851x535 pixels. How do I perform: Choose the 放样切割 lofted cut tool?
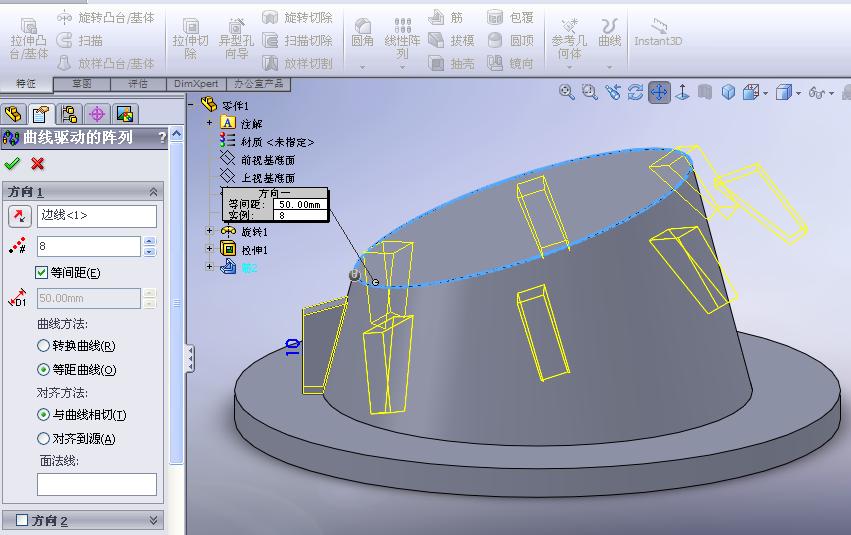tap(297, 63)
